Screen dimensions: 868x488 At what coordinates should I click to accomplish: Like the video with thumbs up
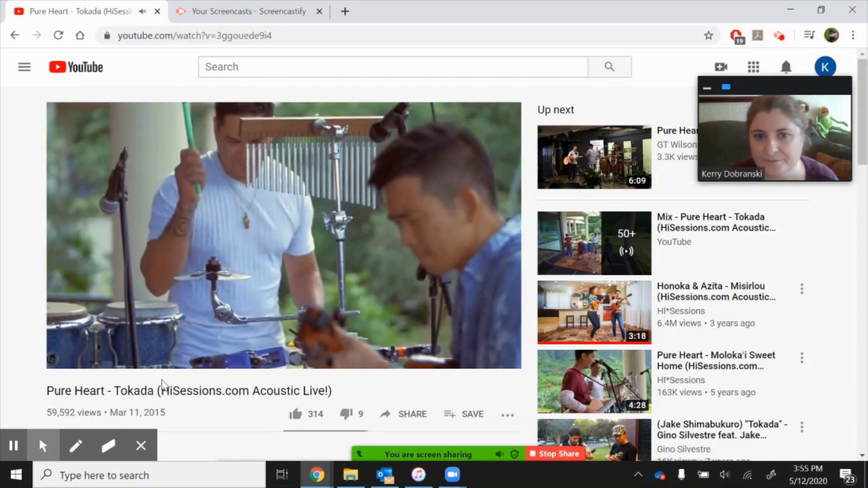coord(295,413)
